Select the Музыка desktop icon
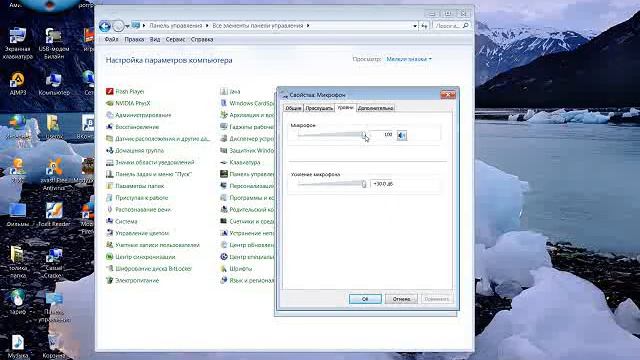This screenshot has height=360, width=640. point(18,347)
